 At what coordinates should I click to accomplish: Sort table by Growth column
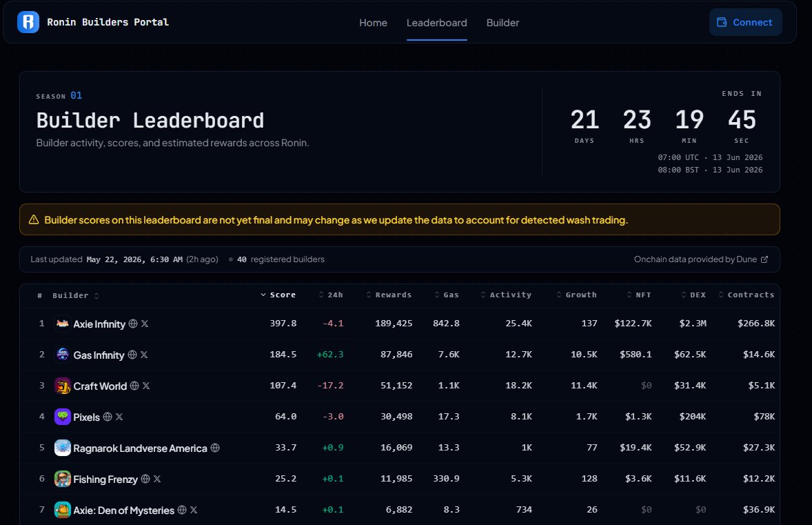tap(576, 295)
